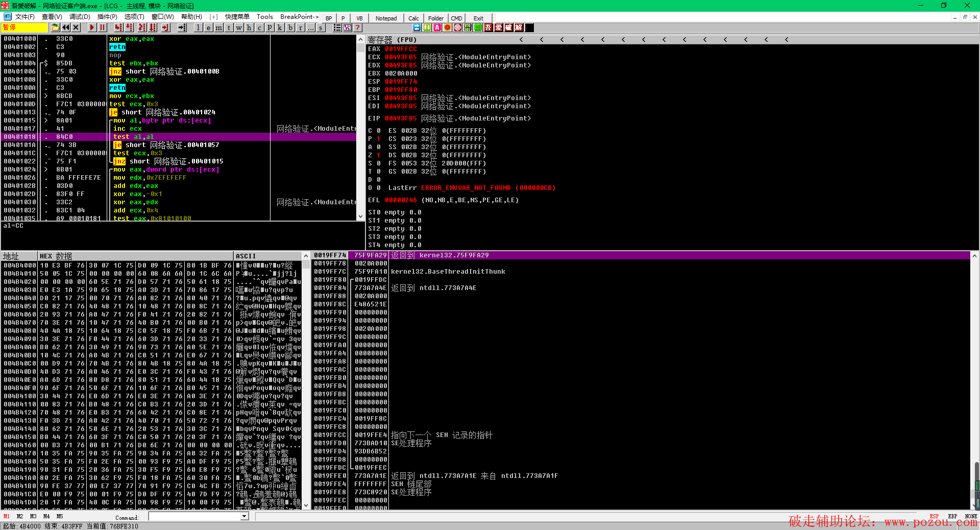Click the open file folder icon
The image size is (980, 530).
pyautogui.click(x=55, y=28)
